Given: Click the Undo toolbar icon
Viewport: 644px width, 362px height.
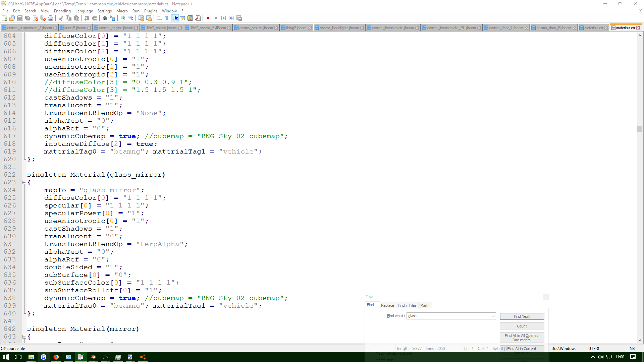Looking at the screenshot, I should [x=87, y=18].
